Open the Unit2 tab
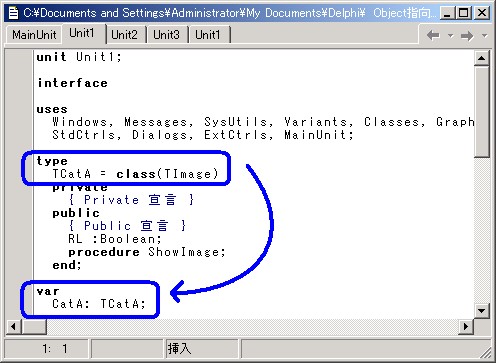Viewport: 496px width, 363px height. [x=124, y=35]
